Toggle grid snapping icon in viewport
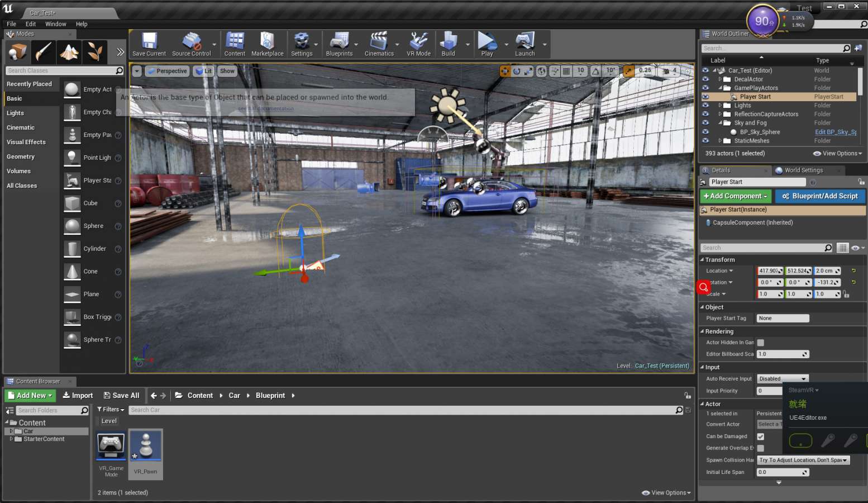 coord(566,71)
